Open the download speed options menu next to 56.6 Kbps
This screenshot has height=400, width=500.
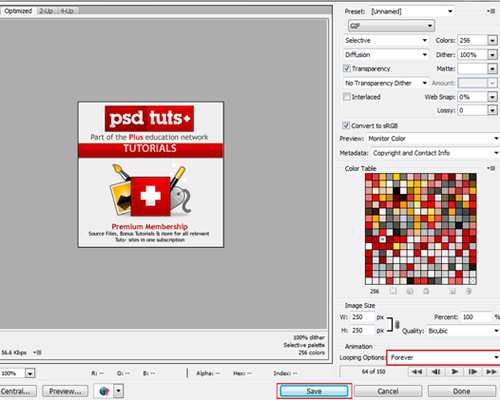pos(38,352)
